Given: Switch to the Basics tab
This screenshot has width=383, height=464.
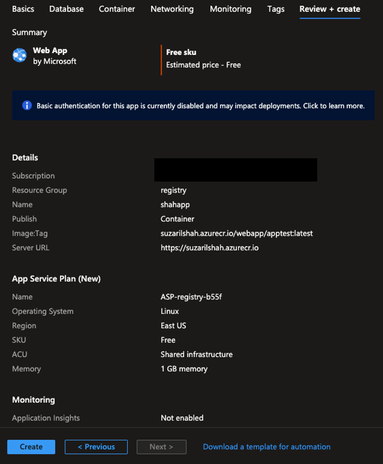Looking at the screenshot, I should (23, 9).
